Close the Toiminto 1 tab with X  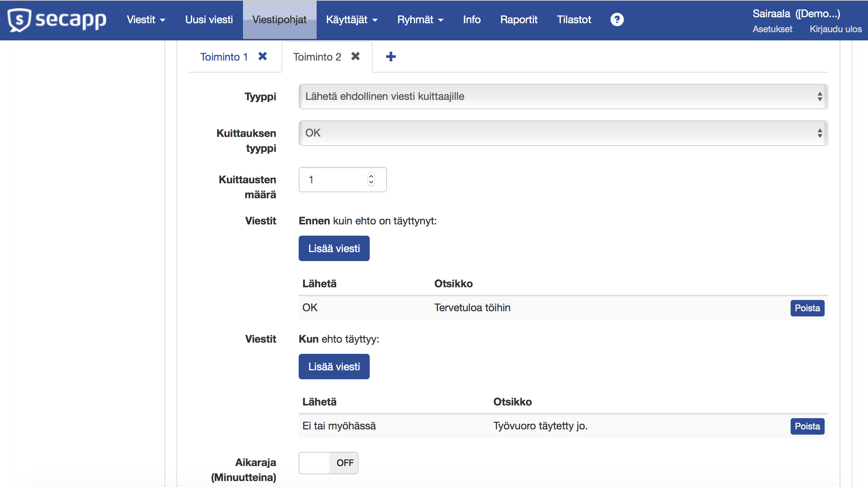263,56
